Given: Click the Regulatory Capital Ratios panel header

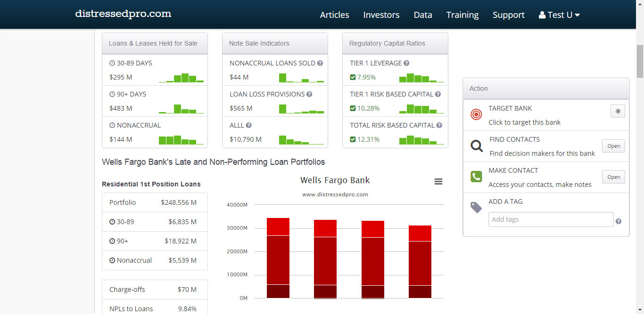Looking at the screenshot, I should pos(395,43).
